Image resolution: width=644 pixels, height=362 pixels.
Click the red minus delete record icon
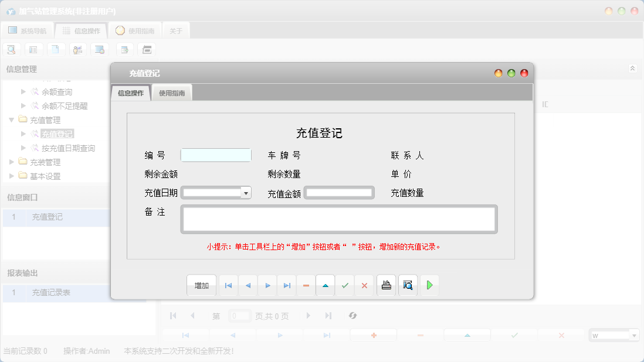point(306,285)
